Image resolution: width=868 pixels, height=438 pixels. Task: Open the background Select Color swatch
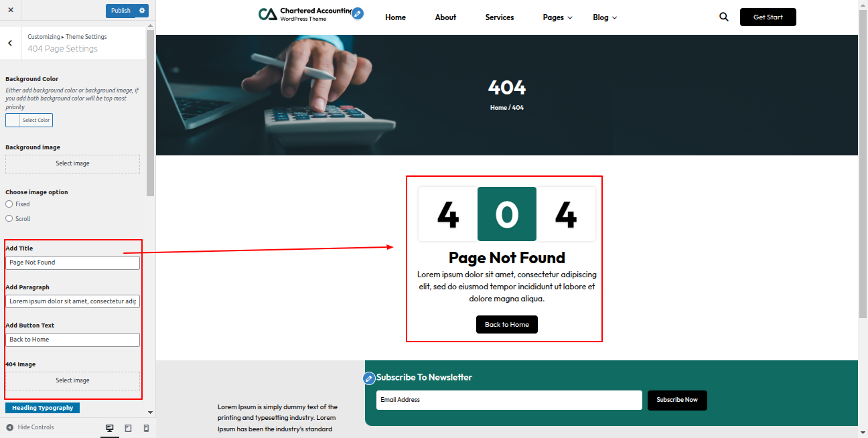click(x=29, y=121)
